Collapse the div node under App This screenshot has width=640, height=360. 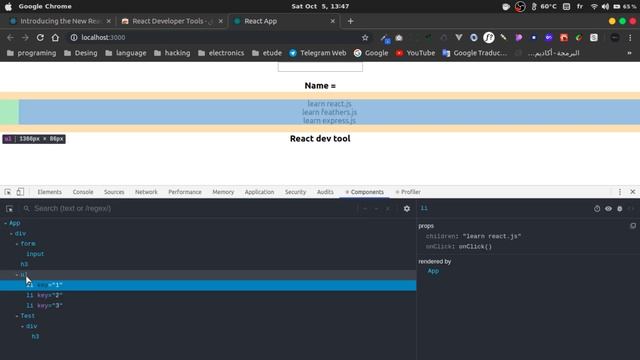click(11, 233)
